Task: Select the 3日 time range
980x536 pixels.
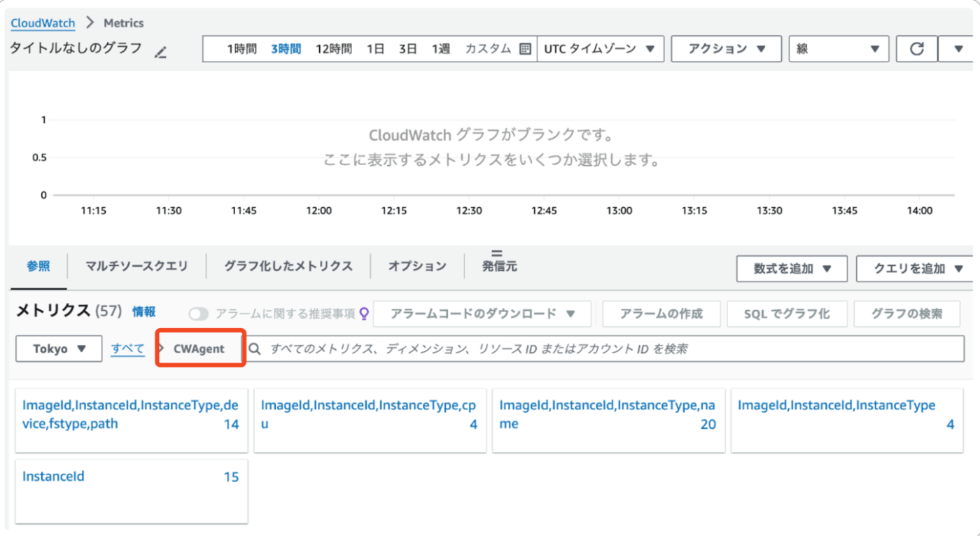Action: (408, 49)
